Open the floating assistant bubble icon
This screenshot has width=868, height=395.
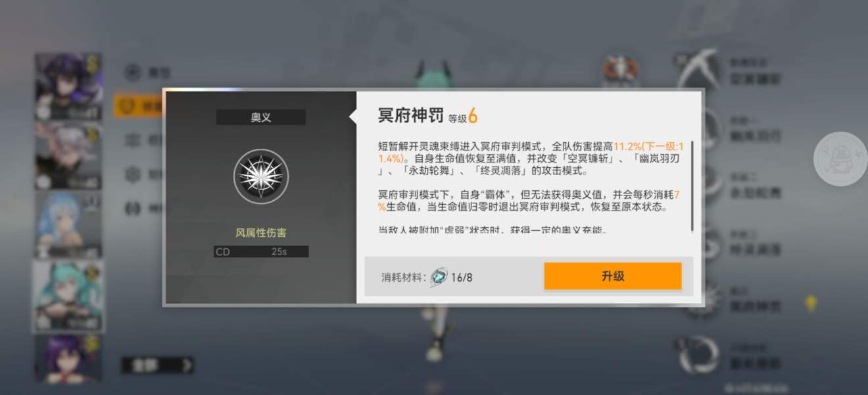click(840, 159)
